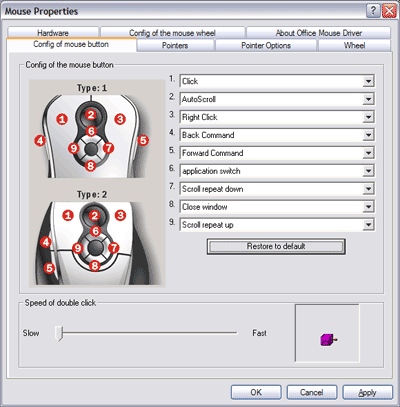
Task: Click red marker 5 on Type 2 mouse
Action: click(x=49, y=268)
